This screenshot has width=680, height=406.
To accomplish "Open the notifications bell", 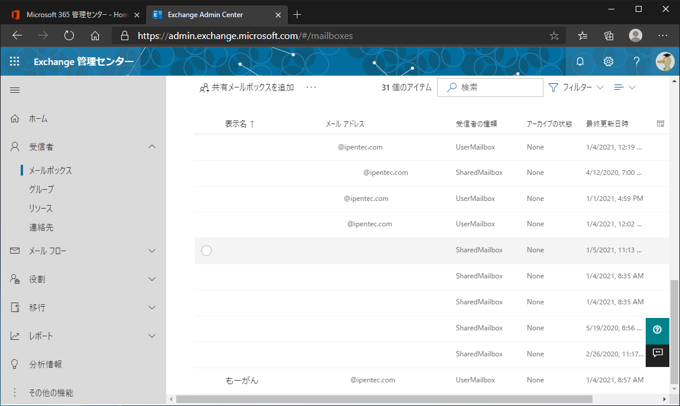I will 580,61.
